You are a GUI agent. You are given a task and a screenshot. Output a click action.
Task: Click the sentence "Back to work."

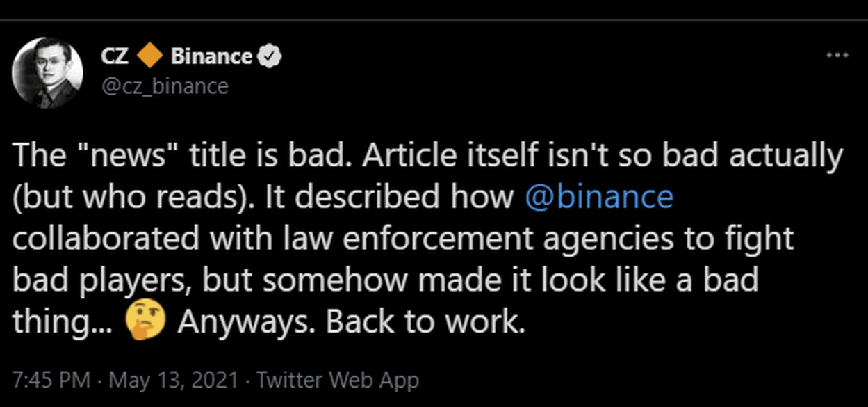426,322
